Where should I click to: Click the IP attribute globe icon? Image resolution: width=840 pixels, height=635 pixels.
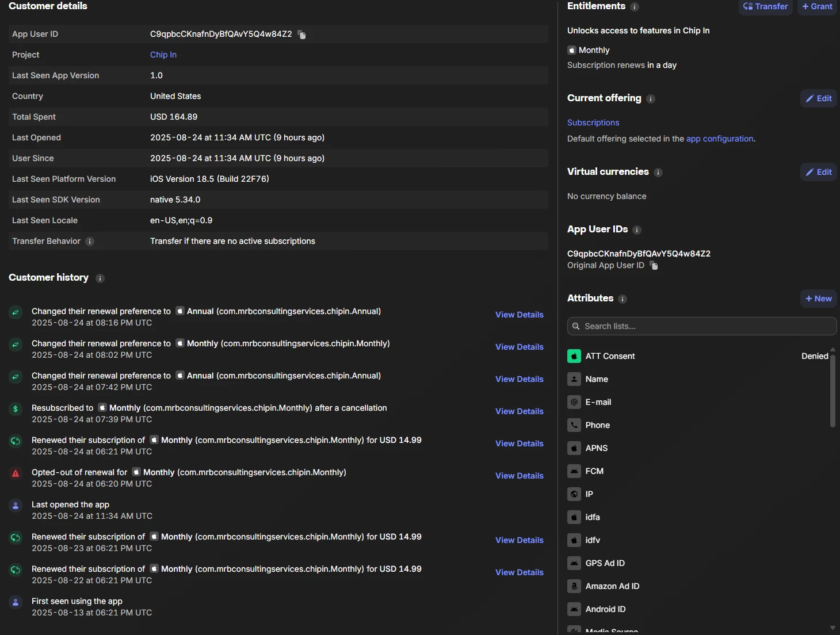(574, 494)
